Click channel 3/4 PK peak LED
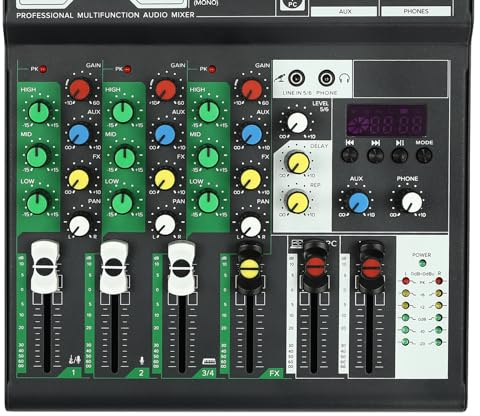Screen dimensions: 480x416 [x=212, y=69]
